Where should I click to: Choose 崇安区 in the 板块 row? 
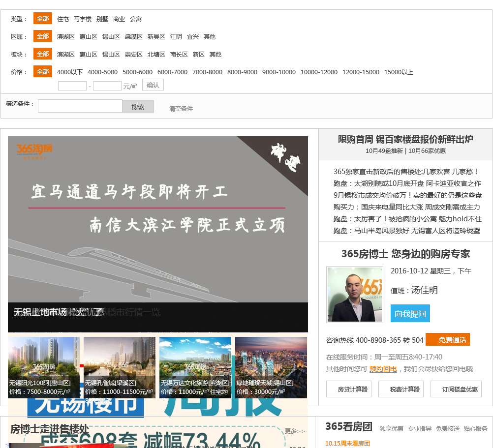click(134, 55)
